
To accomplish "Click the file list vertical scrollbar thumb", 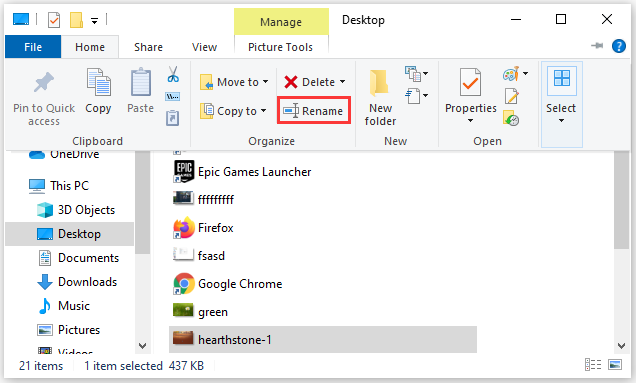I will point(621,200).
